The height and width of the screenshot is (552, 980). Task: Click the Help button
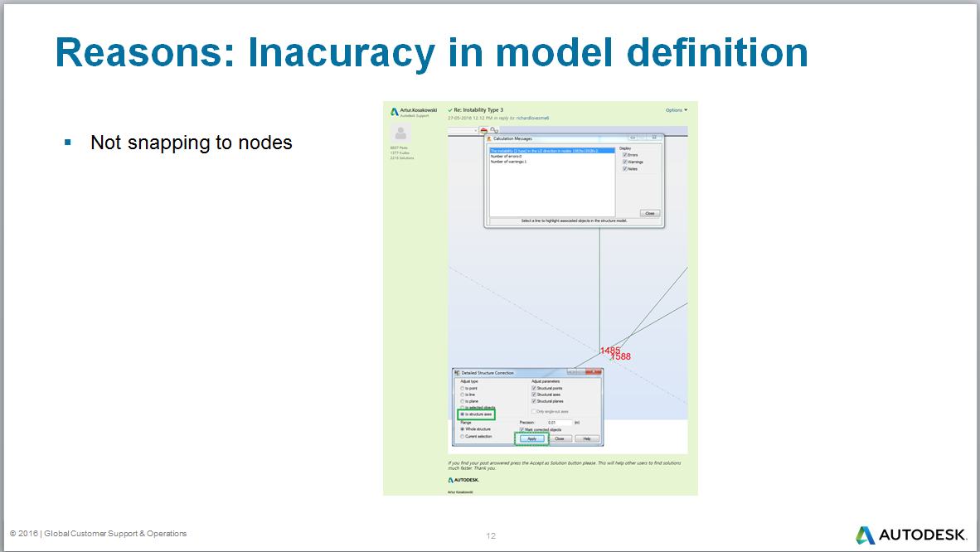[587, 438]
